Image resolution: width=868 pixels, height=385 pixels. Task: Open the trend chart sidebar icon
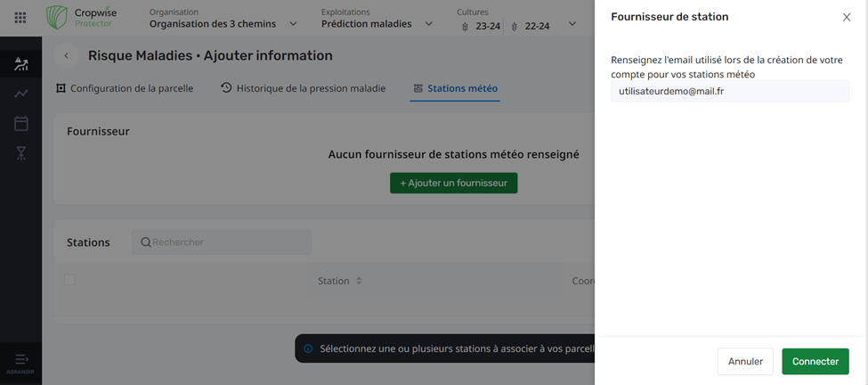click(20, 94)
